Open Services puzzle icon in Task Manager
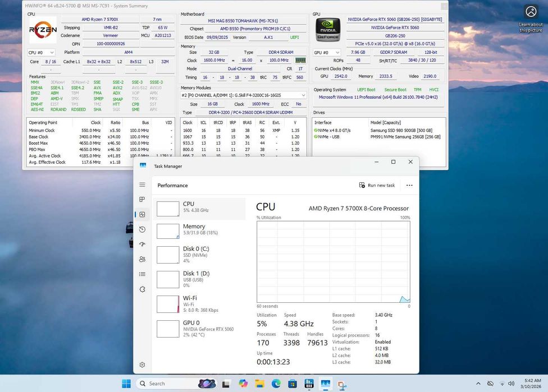548x392 pixels. 142,289
